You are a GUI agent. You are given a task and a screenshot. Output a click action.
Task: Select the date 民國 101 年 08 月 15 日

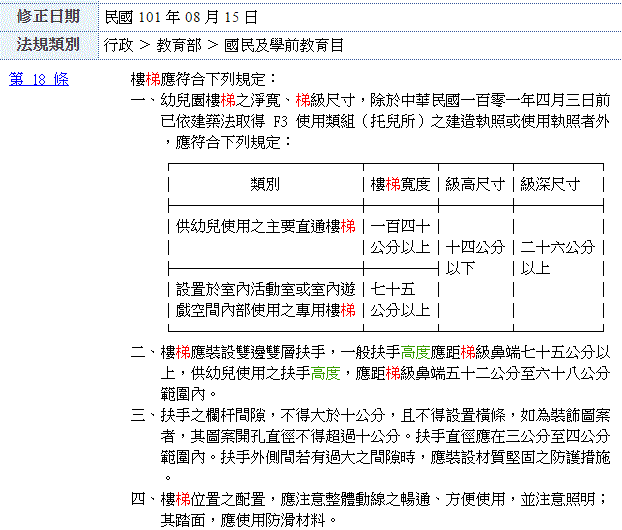181,17
